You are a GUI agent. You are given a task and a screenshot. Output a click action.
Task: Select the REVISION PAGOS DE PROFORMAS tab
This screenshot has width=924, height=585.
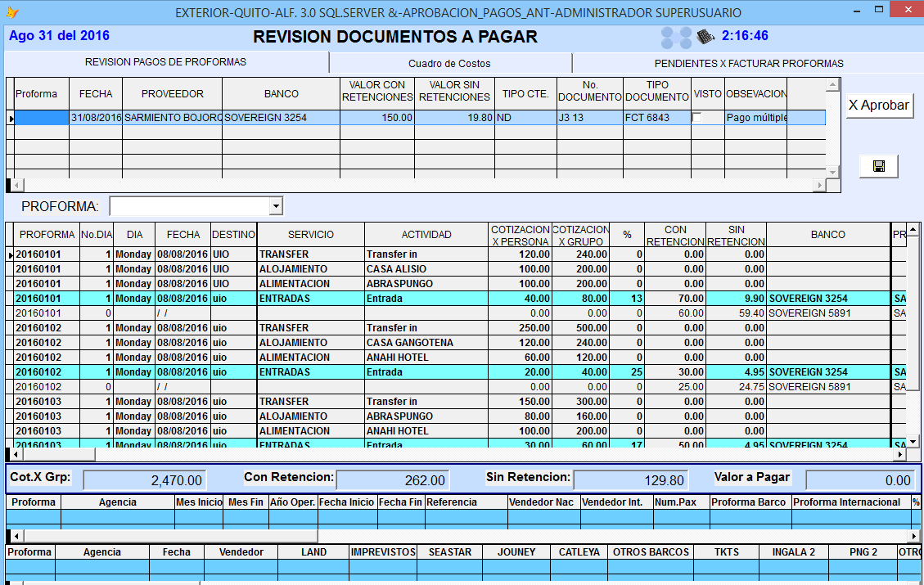coord(165,62)
